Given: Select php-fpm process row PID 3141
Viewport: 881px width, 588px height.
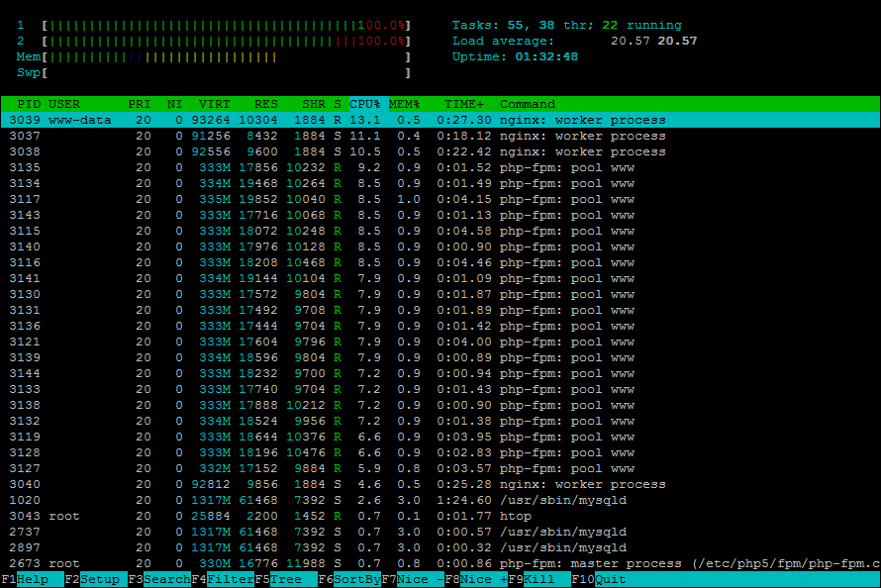Looking at the screenshot, I should (x=440, y=278).
